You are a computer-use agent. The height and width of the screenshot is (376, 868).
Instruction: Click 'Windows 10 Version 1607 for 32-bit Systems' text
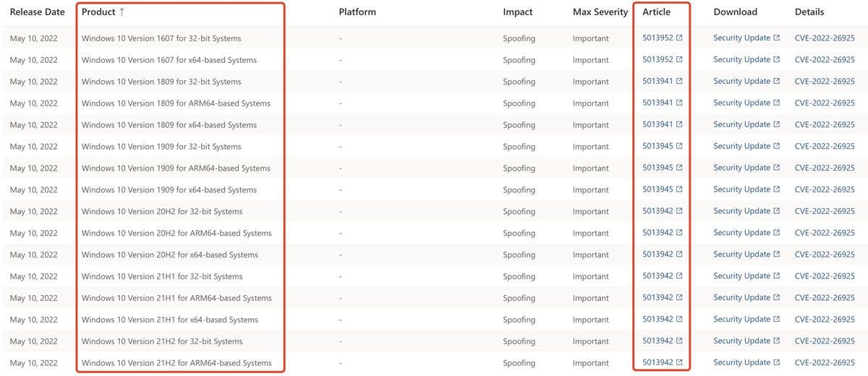click(x=161, y=38)
